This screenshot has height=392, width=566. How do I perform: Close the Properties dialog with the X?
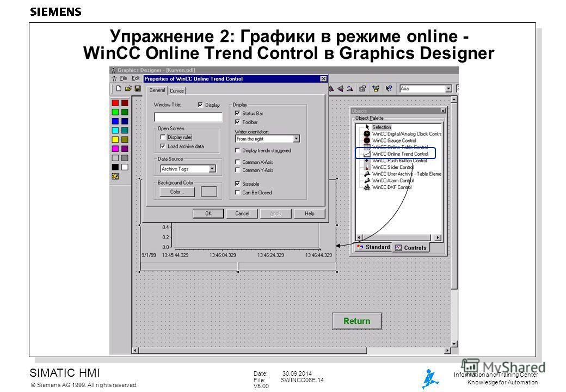pos(323,79)
